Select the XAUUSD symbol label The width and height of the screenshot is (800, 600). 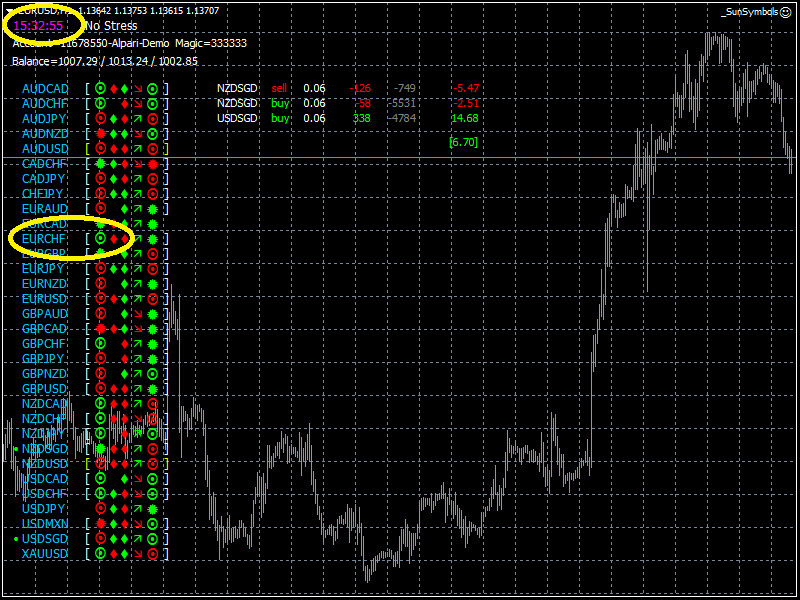45,554
